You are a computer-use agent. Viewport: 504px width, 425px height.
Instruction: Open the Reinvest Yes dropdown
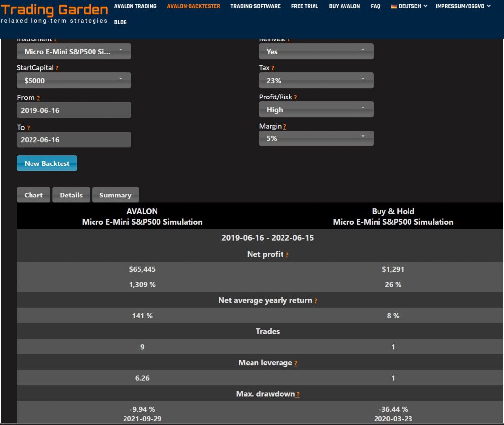coord(316,52)
